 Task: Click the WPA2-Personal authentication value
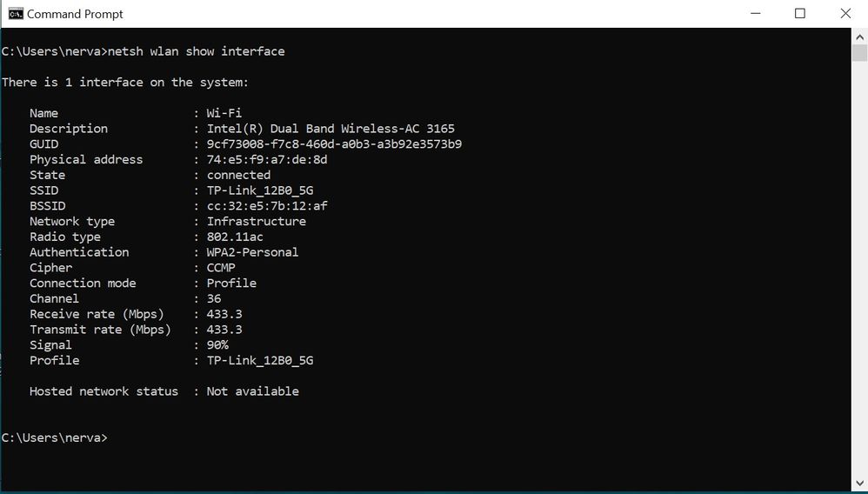tap(252, 252)
